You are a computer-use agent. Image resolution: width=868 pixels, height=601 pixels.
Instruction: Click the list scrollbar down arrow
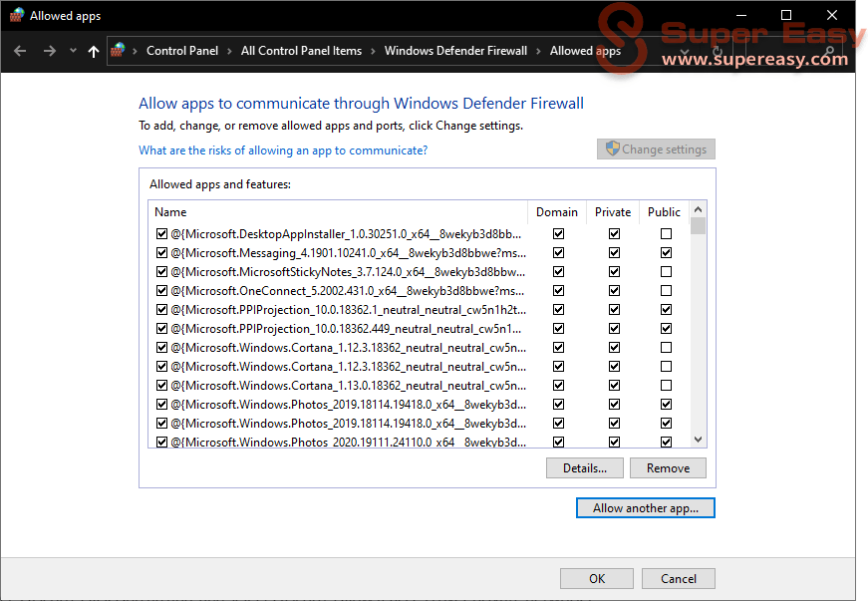pos(698,440)
